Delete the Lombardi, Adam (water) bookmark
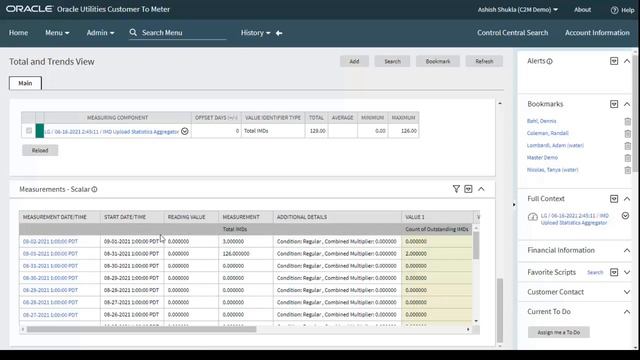The height and width of the screenshot is (360, 640). 628,146
